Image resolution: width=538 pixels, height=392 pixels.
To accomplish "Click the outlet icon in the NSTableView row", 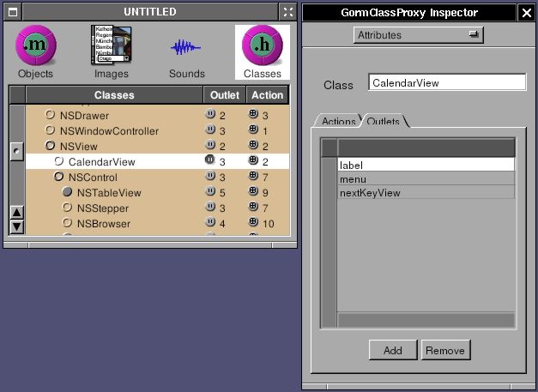I will [209, 192].
